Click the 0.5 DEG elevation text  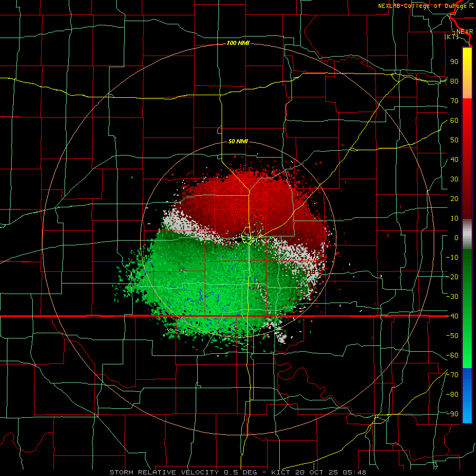[241, 472]
